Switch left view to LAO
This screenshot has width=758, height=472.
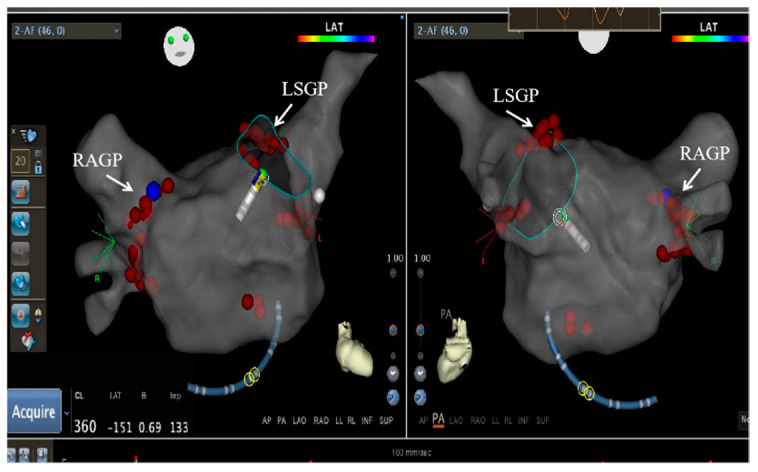(299, 421)
